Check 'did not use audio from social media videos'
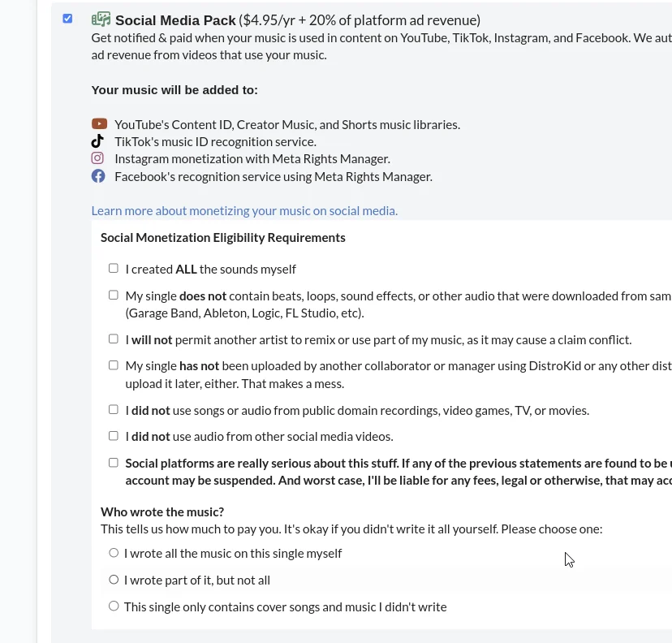The height and width of the screenshot is (643, 672). tap(113, 436)
